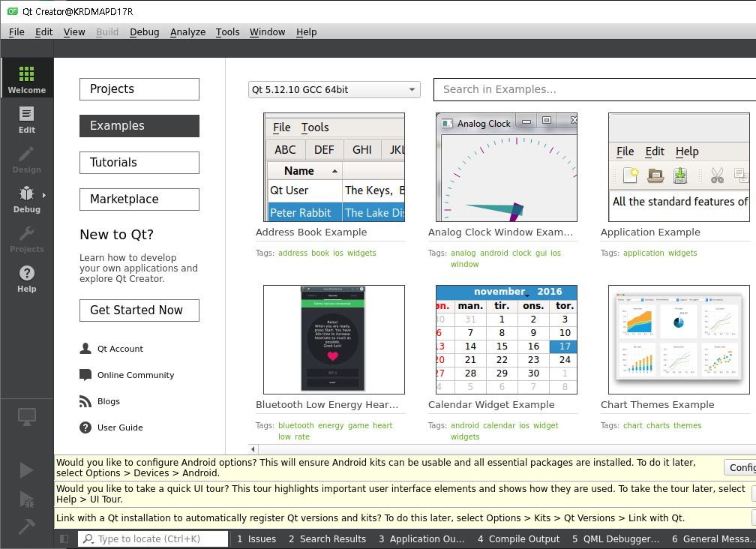
Task: Click the Blogs RSS feed icon
Action: (85, 401)
